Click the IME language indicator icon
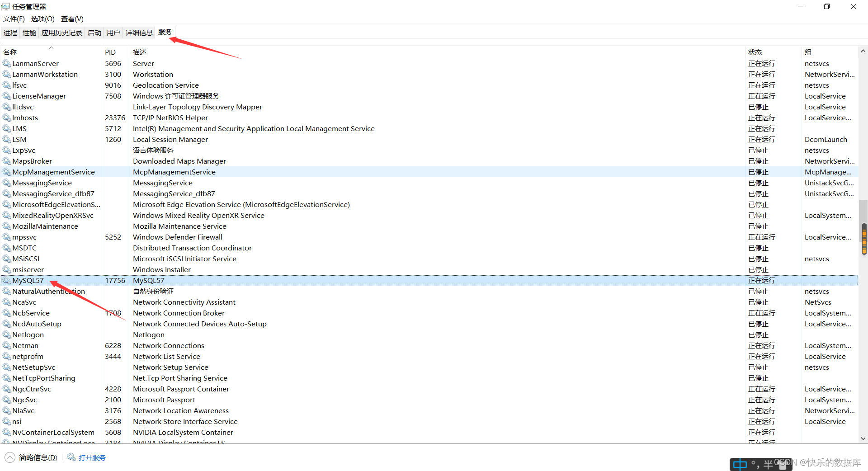 pyautogui.click(x=740, y=464)
